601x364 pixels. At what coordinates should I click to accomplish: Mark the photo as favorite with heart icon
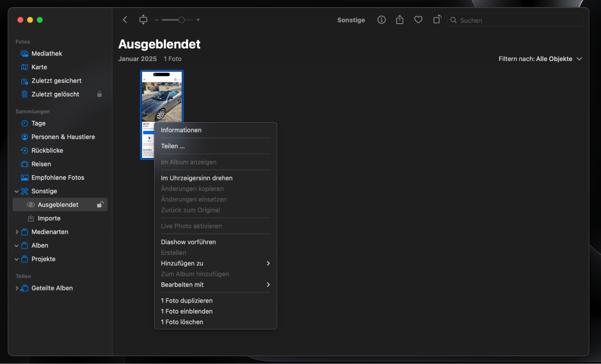click(x=418, y=20)
